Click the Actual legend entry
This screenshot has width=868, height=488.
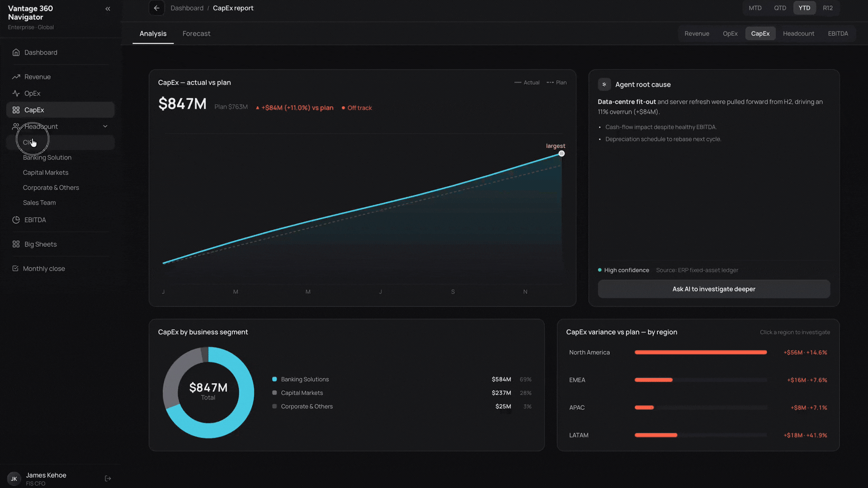527,83
